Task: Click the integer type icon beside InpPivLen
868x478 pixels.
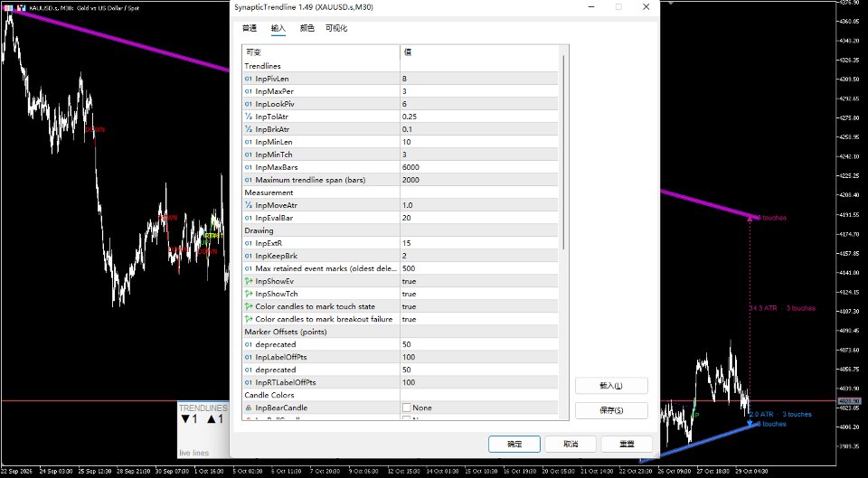Action: pyautogui.click(x=248, y=79)
